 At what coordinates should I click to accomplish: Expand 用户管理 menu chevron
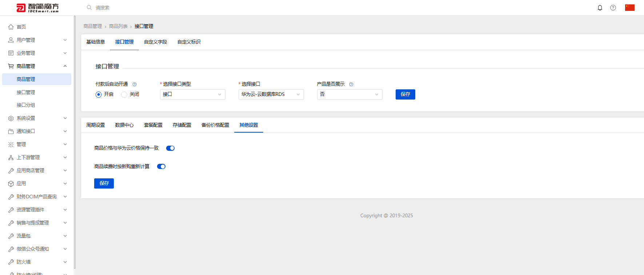pyautogui.click(x=65, y=40)
